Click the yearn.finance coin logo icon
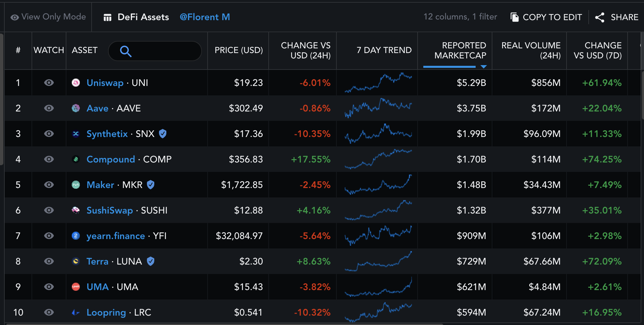 [76, 236]
